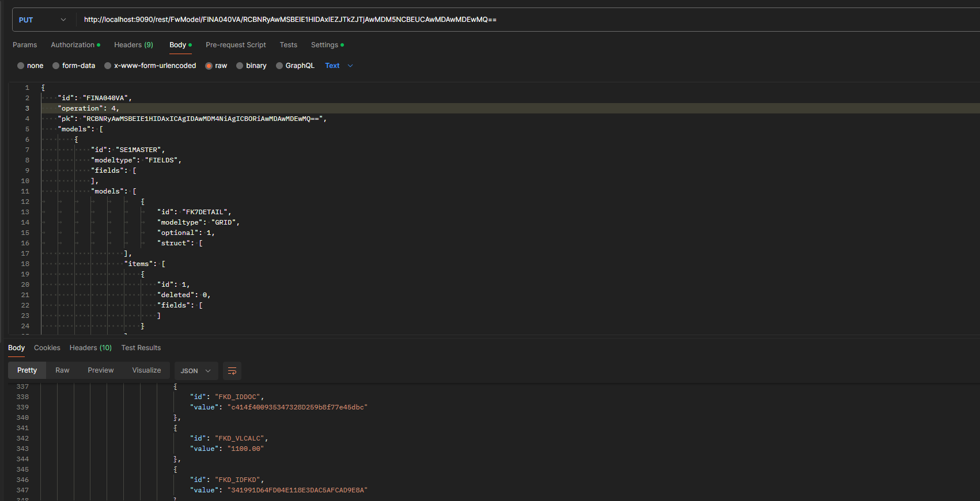The height and width of the screenshot is (501, 980).
Task: Select the GraphQL body radio option
Action: (x=279, y=66)
